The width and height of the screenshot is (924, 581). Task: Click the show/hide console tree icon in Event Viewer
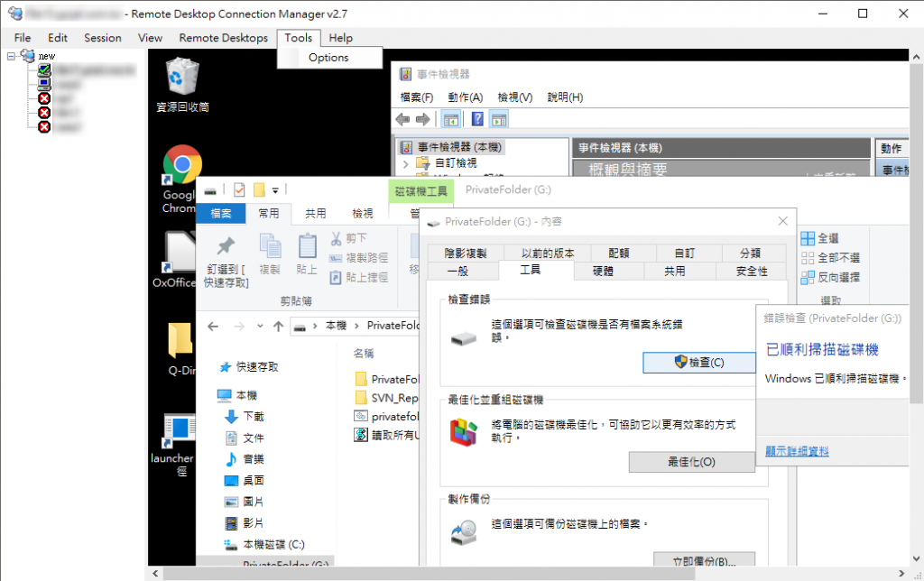tap(451, 120)
